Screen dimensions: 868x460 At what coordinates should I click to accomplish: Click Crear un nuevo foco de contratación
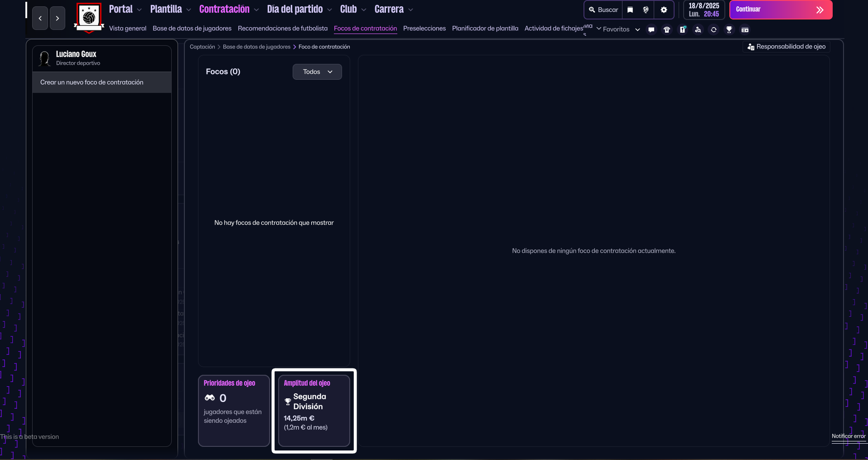click(102, 82)
